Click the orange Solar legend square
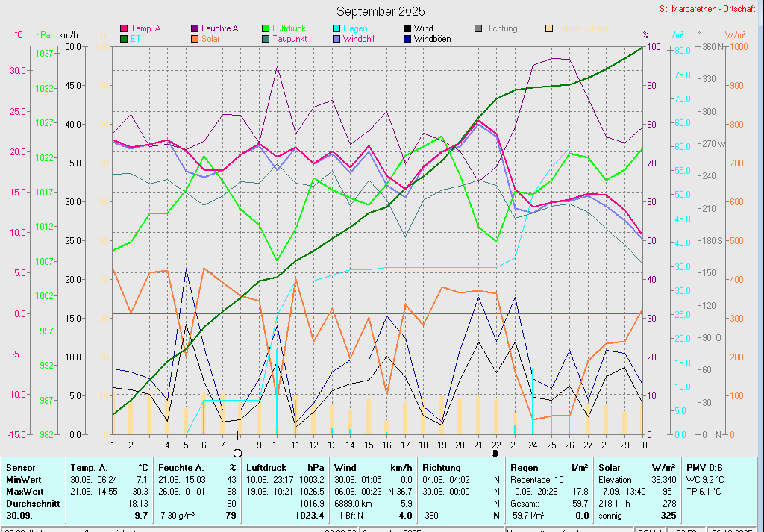The width and height of the screenshot is (764, 532). tap(195, 38)
